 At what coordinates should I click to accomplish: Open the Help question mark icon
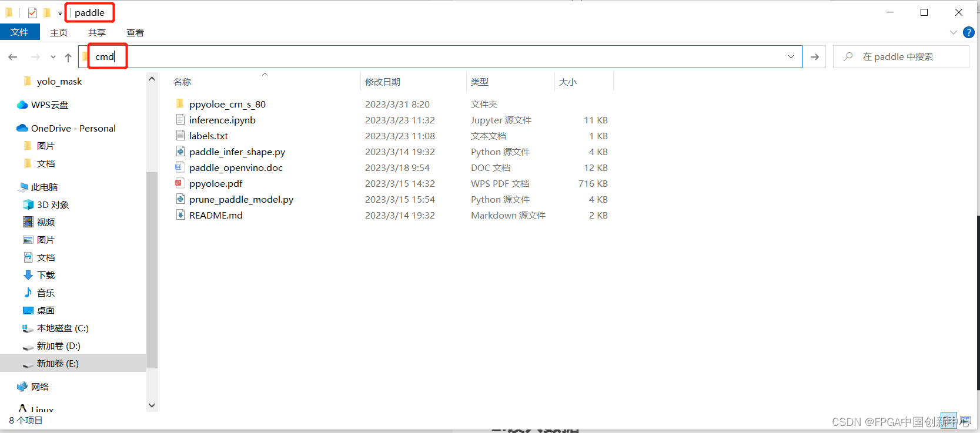pos(969,32)
